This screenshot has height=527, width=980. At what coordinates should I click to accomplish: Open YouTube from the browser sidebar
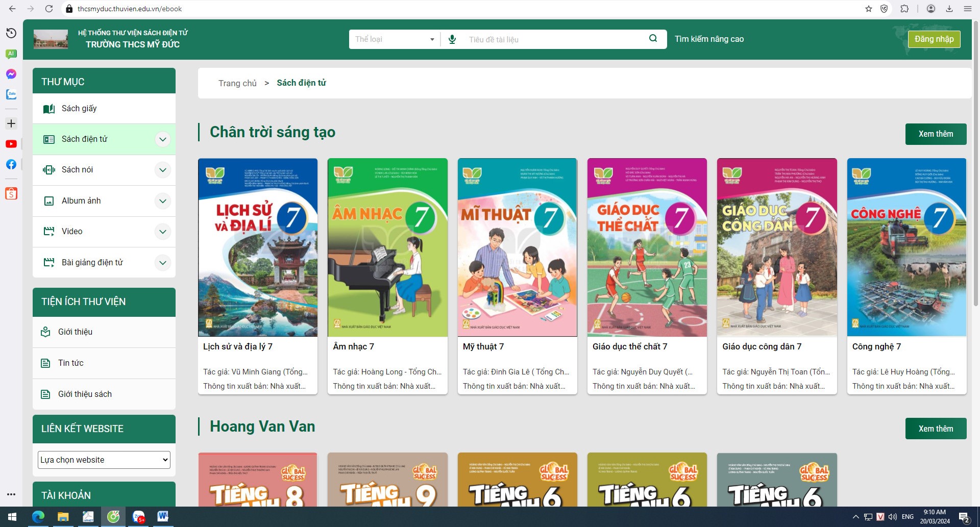(x=11, y=144)
